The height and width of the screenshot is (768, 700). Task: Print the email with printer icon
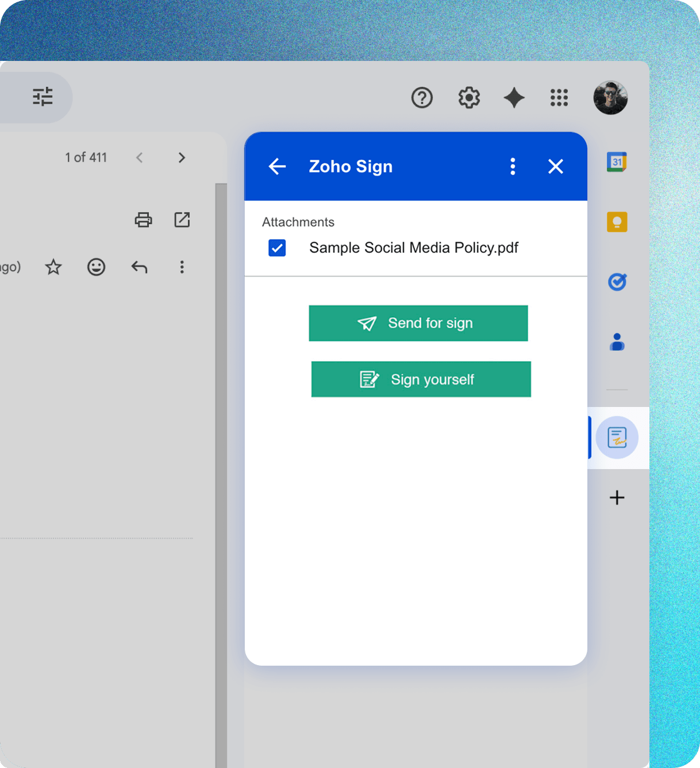coord(143,220)
